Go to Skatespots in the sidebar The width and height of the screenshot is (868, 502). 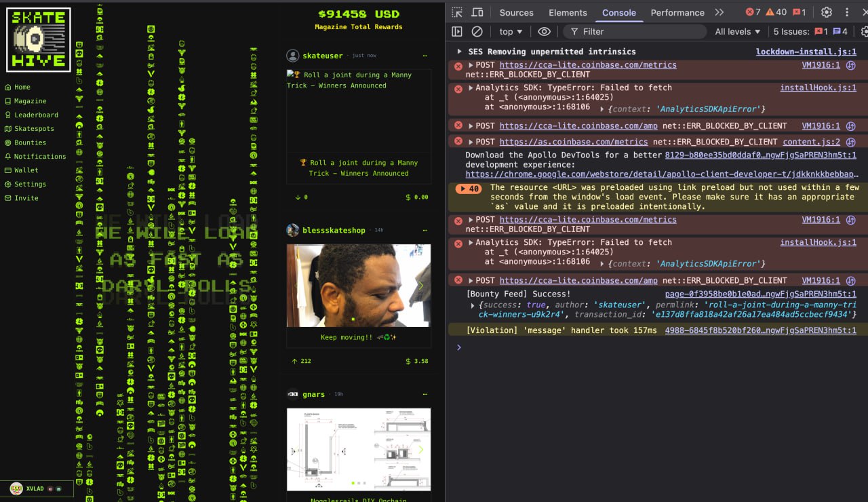click(34, 129)
